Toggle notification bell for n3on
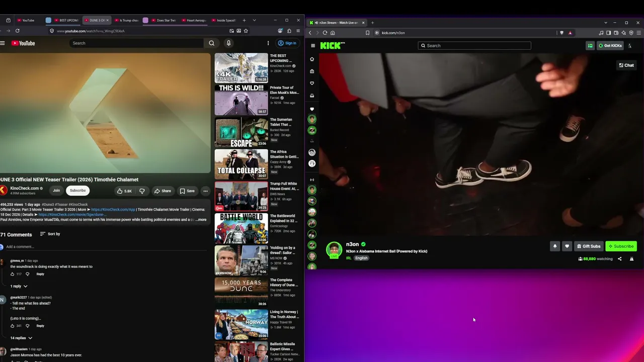This screenshot has height=362, width=644. (555, 246)
